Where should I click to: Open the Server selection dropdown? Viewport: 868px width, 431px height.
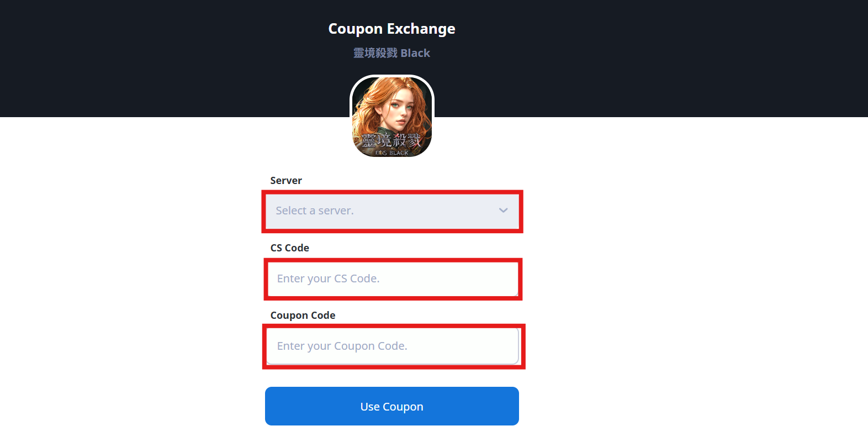392,211
